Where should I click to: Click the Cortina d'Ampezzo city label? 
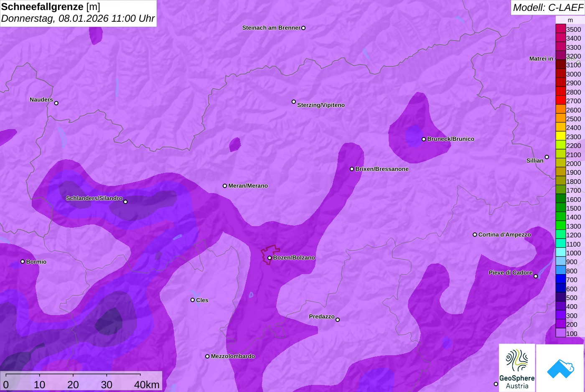pos(504,234)
